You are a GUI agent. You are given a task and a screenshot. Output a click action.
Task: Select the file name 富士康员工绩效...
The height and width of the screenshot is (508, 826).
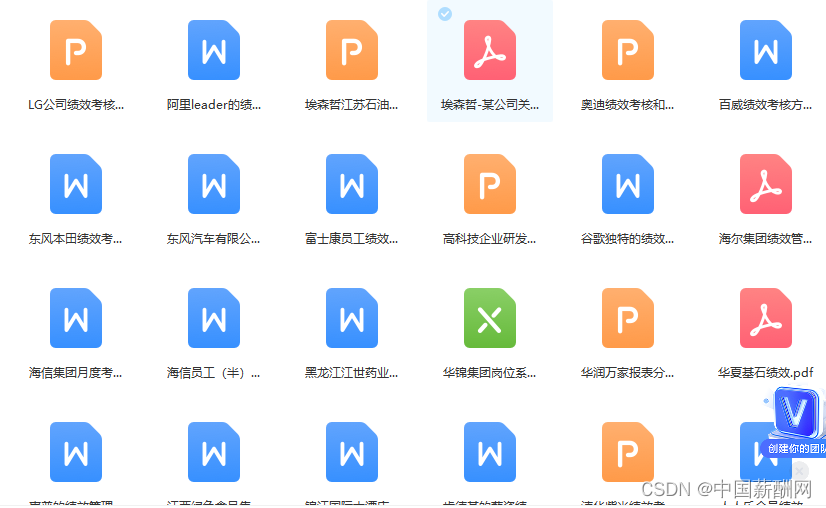click(x=352, y=239)
